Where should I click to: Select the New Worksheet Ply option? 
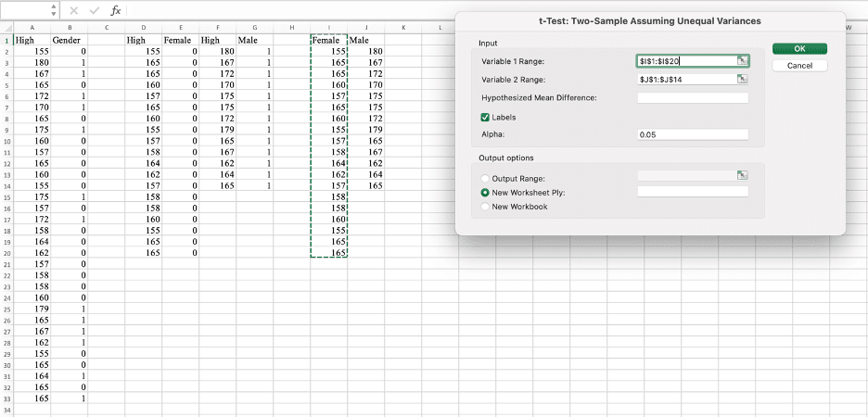[485, 192]
